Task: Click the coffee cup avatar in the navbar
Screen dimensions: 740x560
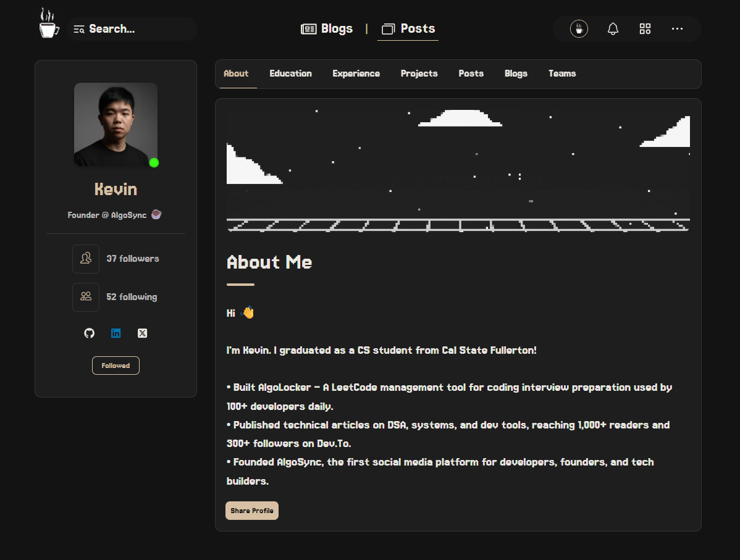Action: [x=579, y=28]
